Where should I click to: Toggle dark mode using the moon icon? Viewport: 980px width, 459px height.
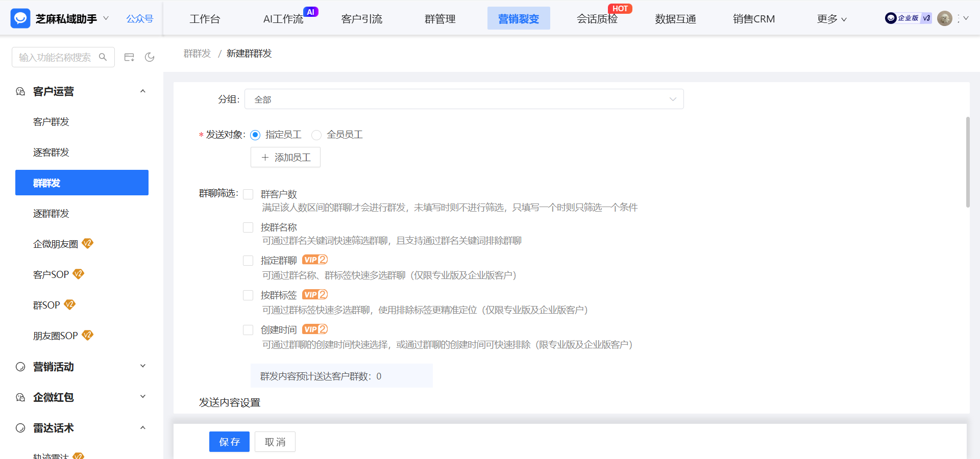click(x=150, y=57)
